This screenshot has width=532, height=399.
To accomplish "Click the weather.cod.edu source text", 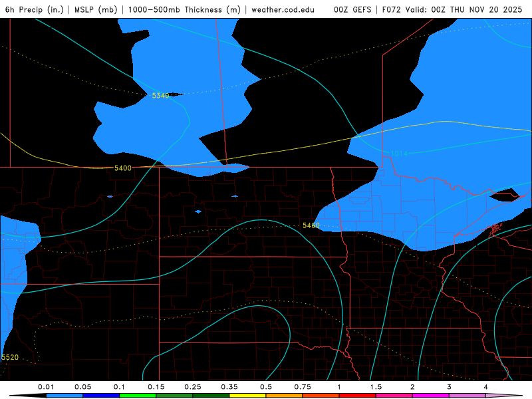I will tap(283, 9).
